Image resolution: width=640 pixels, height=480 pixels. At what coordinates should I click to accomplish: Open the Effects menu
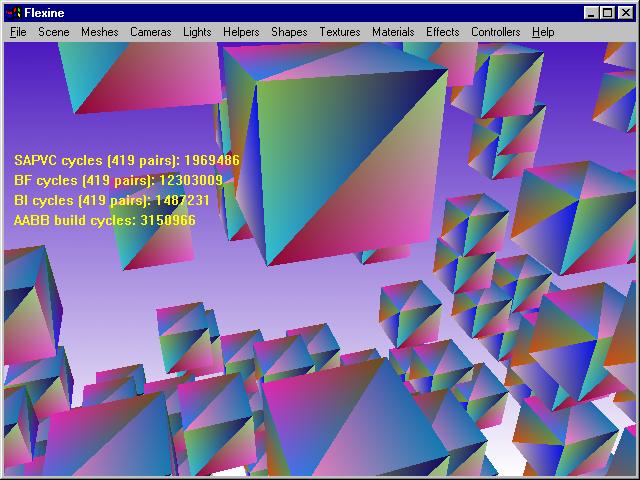pyautogui.click(x=442, y=32)
